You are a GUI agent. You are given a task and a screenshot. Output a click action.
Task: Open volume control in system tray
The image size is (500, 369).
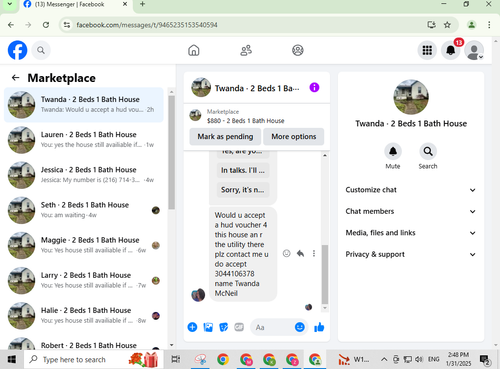pyautogui.click(x=418, y=359)
